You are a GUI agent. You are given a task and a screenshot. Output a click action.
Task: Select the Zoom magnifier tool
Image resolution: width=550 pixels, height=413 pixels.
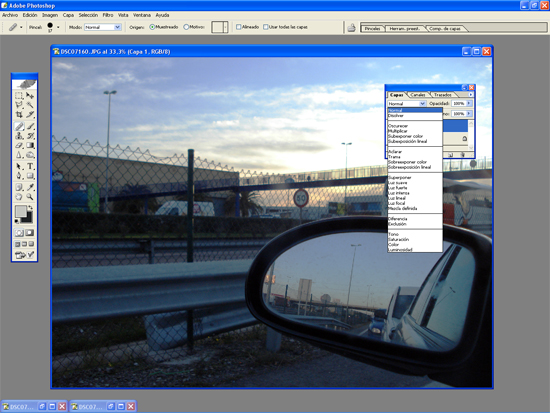point(30,197)
